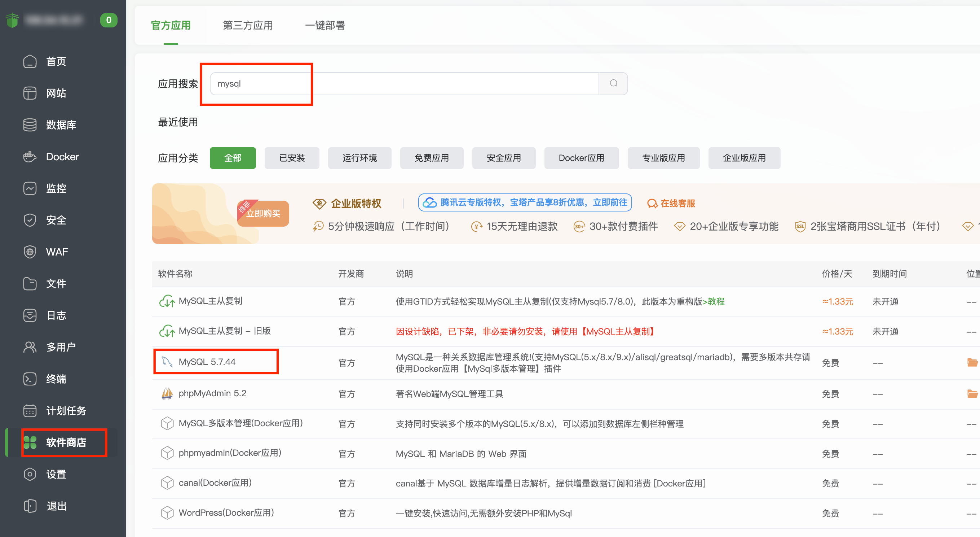This screenshot has height=537, width=980.
Task: Open 计划任务 in the sidebar menu
Action: pos(66,411)
